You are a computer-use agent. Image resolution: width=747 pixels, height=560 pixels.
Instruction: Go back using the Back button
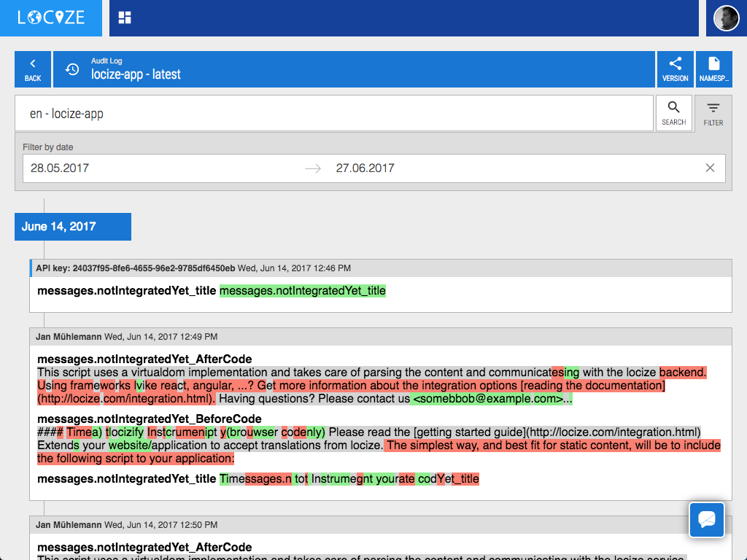33,69
